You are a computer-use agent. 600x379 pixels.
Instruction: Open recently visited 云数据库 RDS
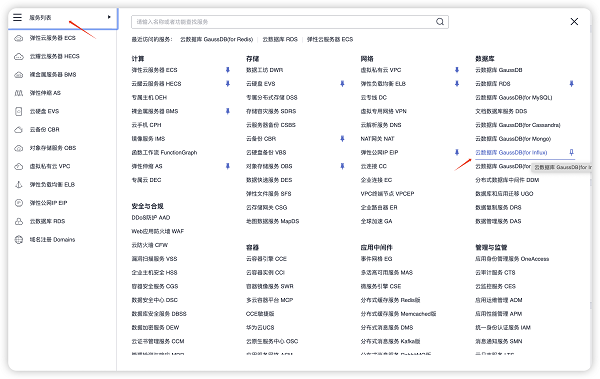click(280, 39)
